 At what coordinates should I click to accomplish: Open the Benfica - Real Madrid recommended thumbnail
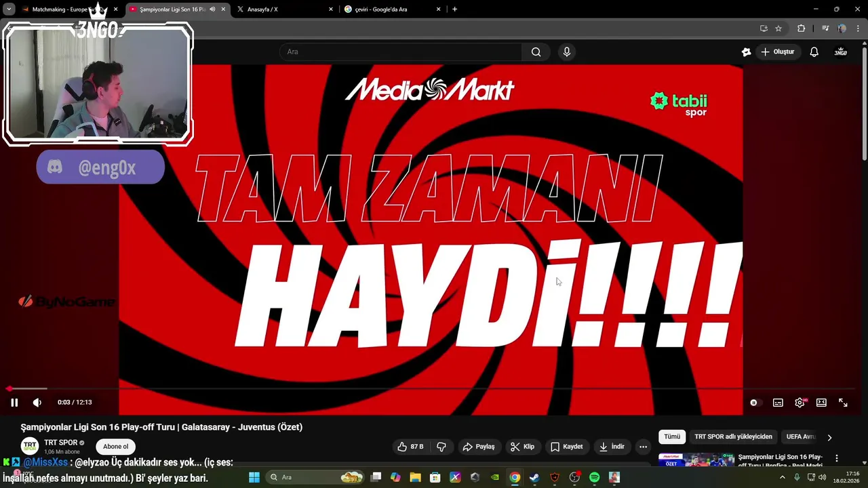[x=696, y=460]
